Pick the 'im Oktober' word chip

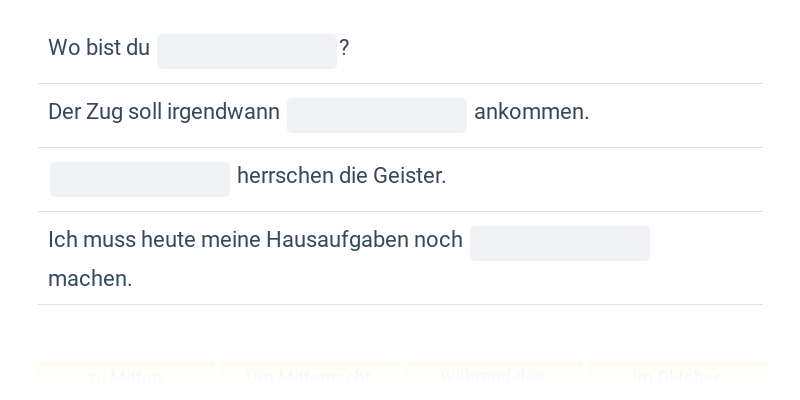coord(677,378)
